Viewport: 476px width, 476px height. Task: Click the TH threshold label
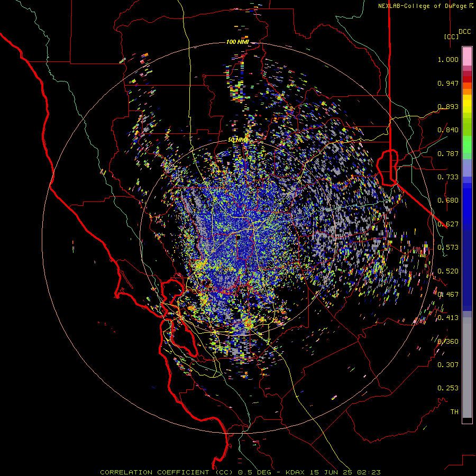click(454, 412)
